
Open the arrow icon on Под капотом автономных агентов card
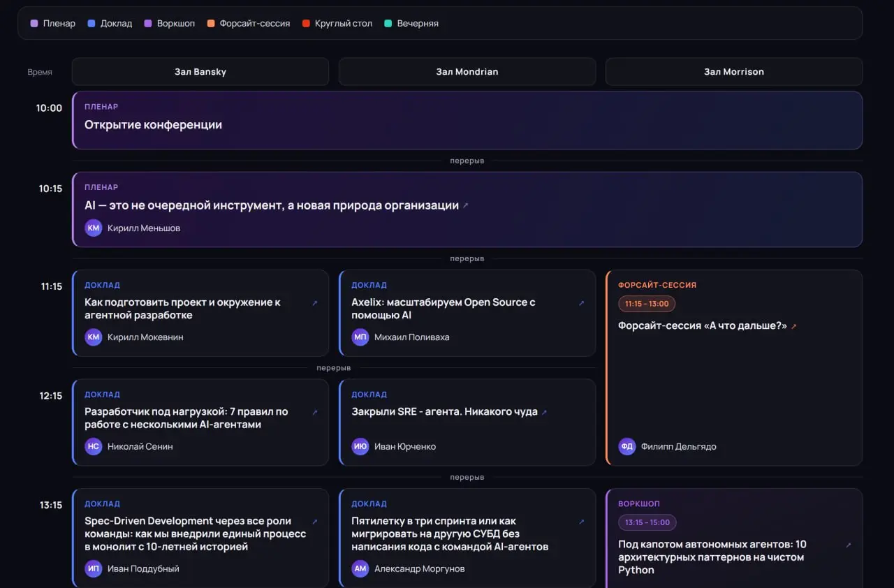[x=849, y=545]
